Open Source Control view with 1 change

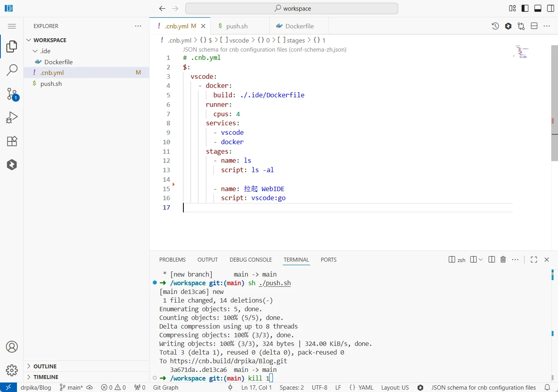click(12, 94)
